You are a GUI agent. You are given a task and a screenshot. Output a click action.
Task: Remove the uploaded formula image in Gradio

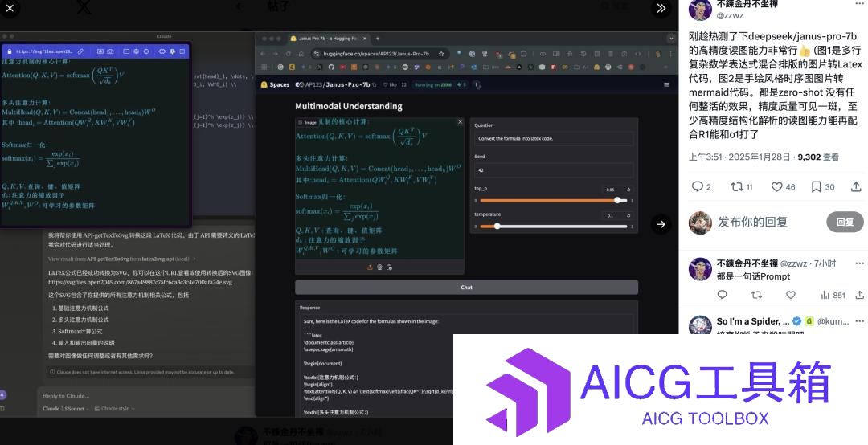tap(460, 122)
